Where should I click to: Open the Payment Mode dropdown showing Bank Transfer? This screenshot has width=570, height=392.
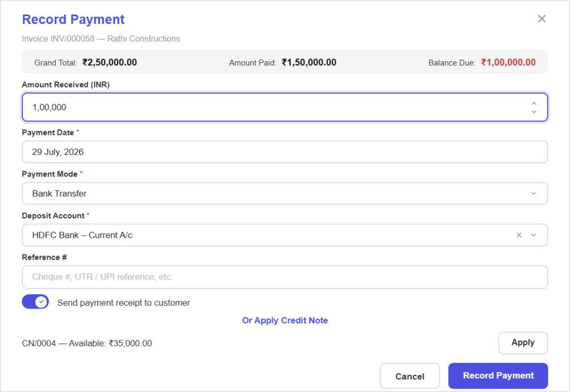284,193
